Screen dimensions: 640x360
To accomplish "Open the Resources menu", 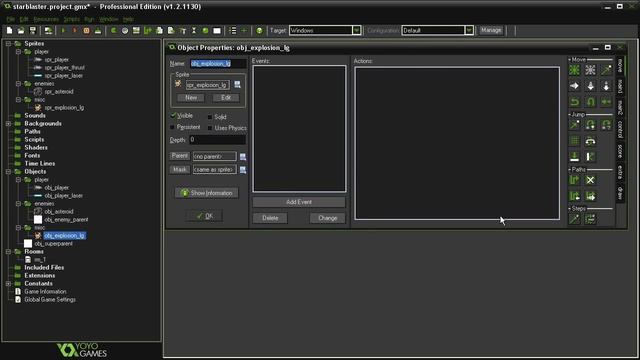I will coord(46,19).
